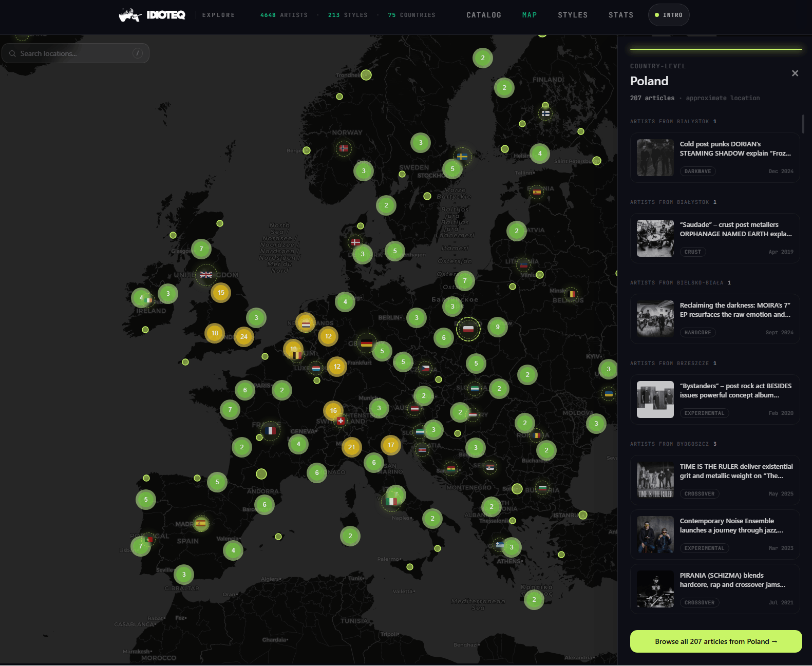Click the 213 Styles counter link
Viewport: 812px width, 666px height.
348,15
